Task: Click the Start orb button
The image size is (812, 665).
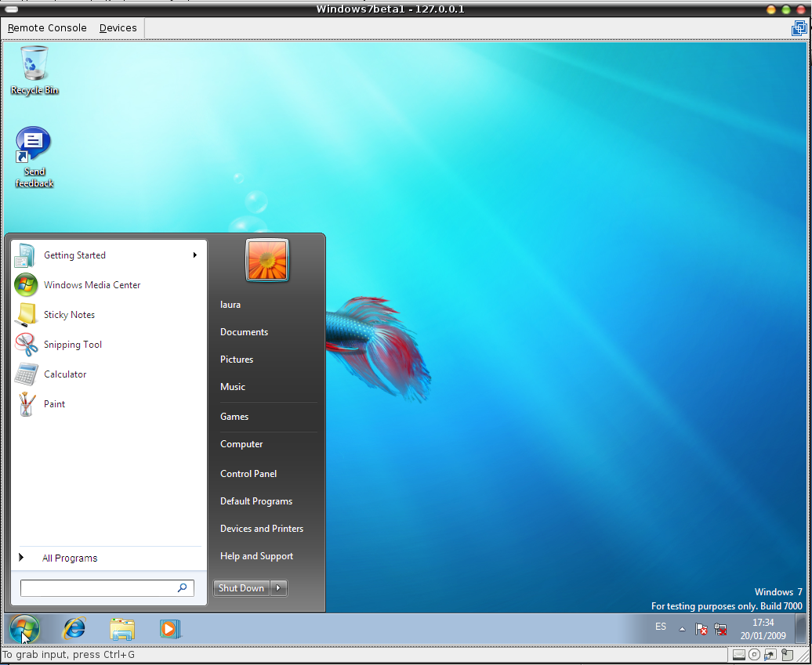Action: [x=24, y=629]
